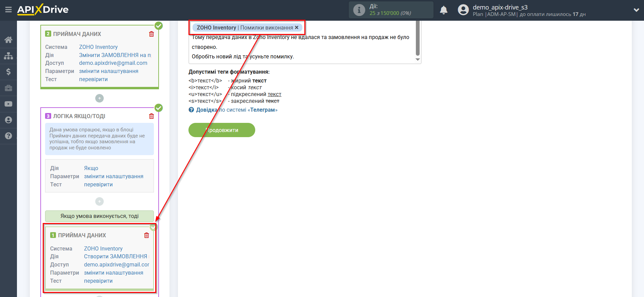Click the ApiX-Drive logo
644x297 pixels.
pyautogui.click(x=43, y=10)
